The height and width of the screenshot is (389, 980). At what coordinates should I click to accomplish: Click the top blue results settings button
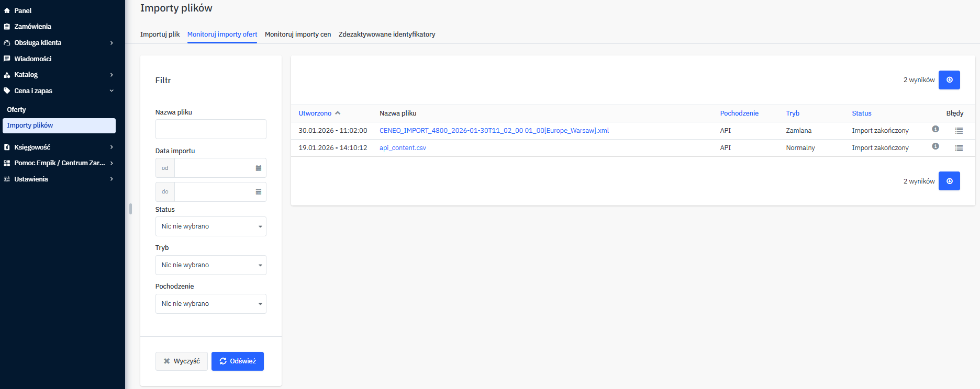949,80
